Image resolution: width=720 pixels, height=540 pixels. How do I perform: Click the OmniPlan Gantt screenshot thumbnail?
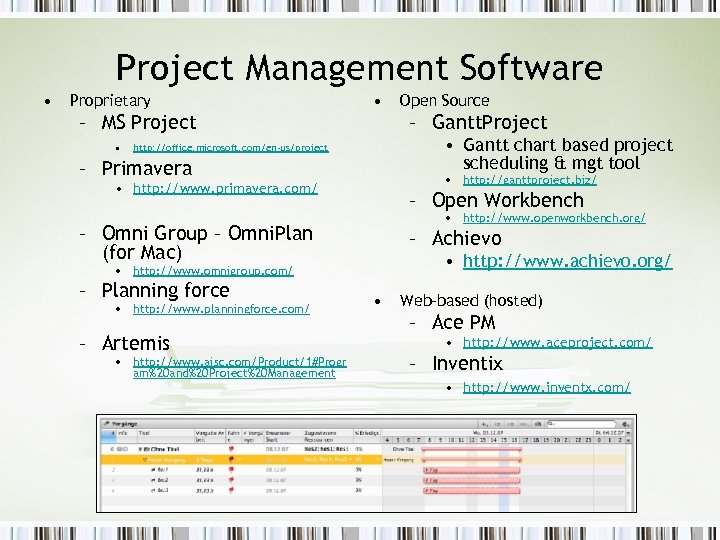(366, 463)
